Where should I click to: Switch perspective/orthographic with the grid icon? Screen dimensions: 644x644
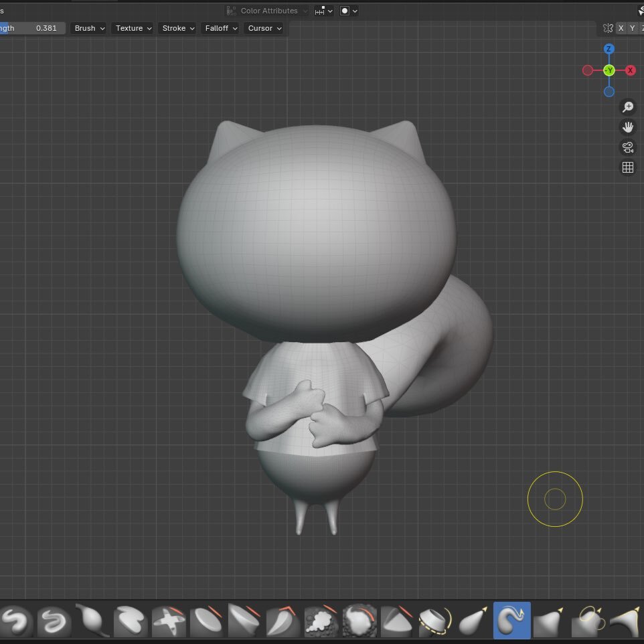627,167
